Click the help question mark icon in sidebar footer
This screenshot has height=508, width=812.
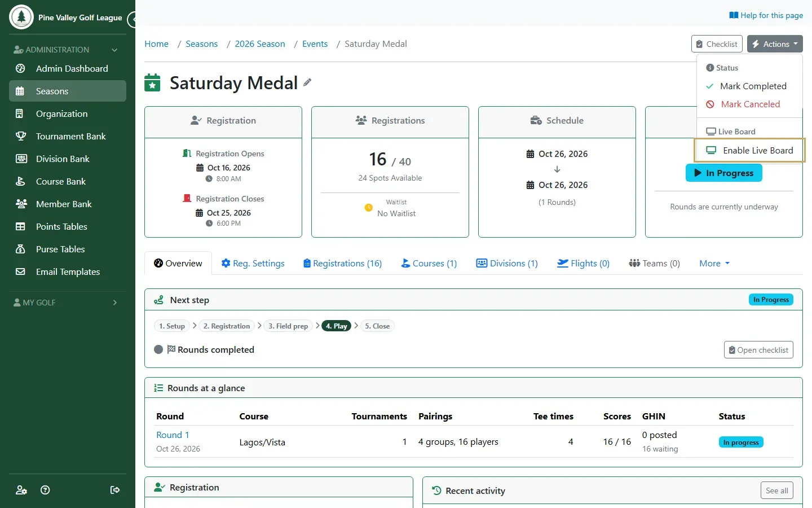tap(46, 490)
